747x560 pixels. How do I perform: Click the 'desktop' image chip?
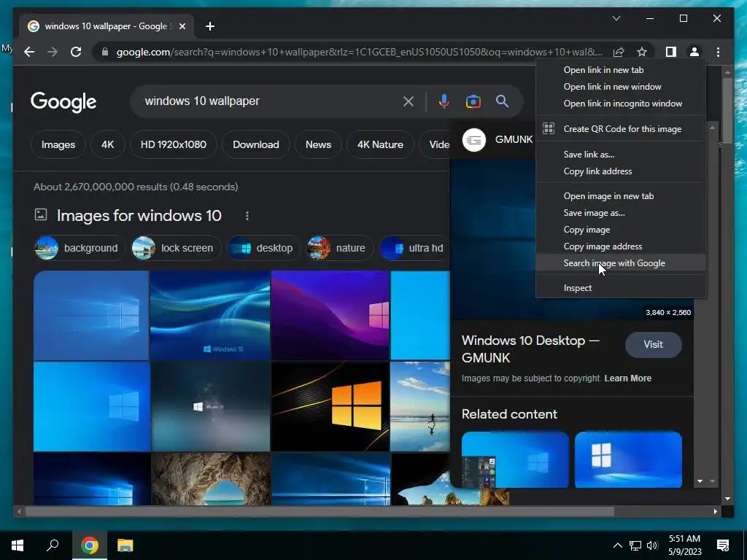point(263,248)
